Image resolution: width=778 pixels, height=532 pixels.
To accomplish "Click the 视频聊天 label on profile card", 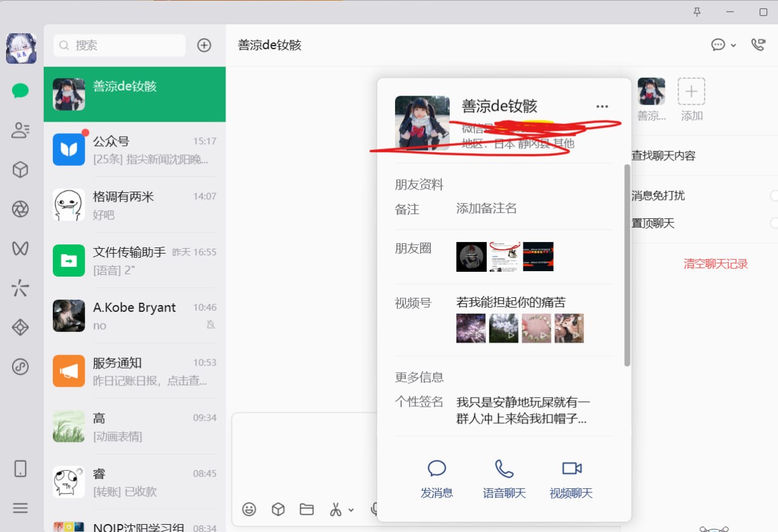I will pos(571,493).
